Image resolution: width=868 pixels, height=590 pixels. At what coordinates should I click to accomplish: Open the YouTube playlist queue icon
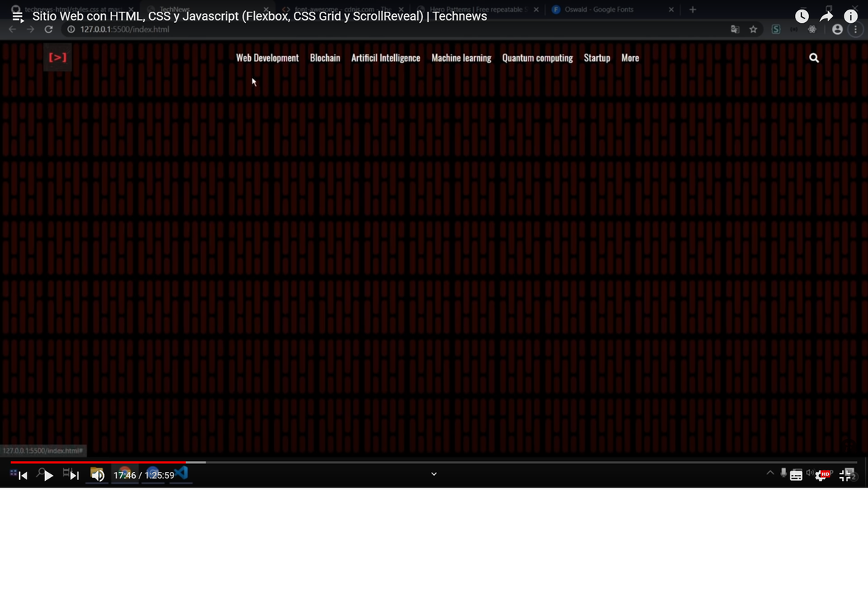tap(18, 16)
